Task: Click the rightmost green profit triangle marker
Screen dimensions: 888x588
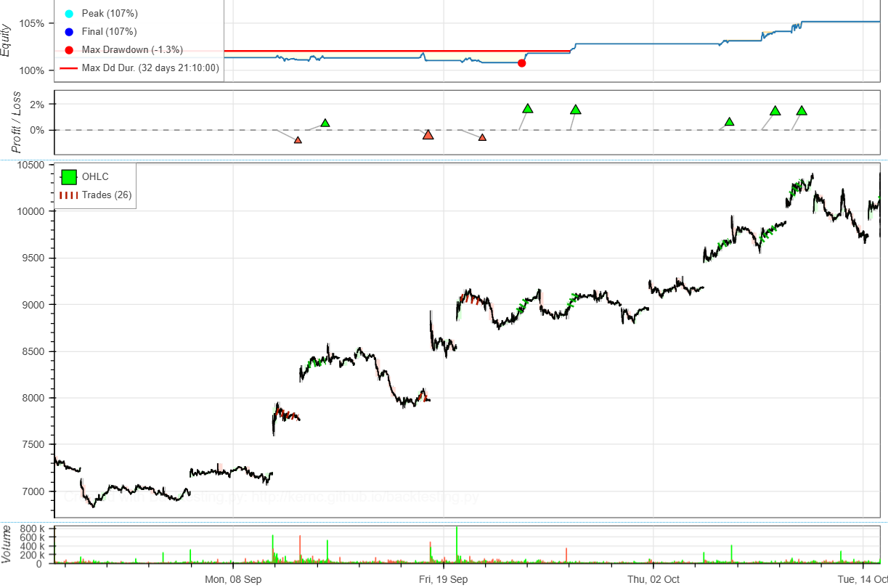Action: [802, 111]
